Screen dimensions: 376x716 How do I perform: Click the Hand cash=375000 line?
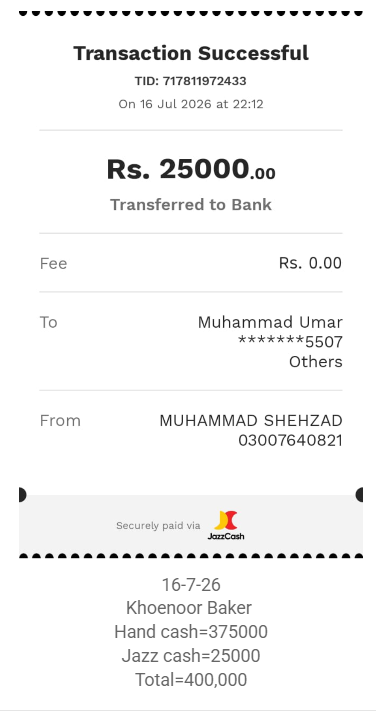tap(191, 632)
